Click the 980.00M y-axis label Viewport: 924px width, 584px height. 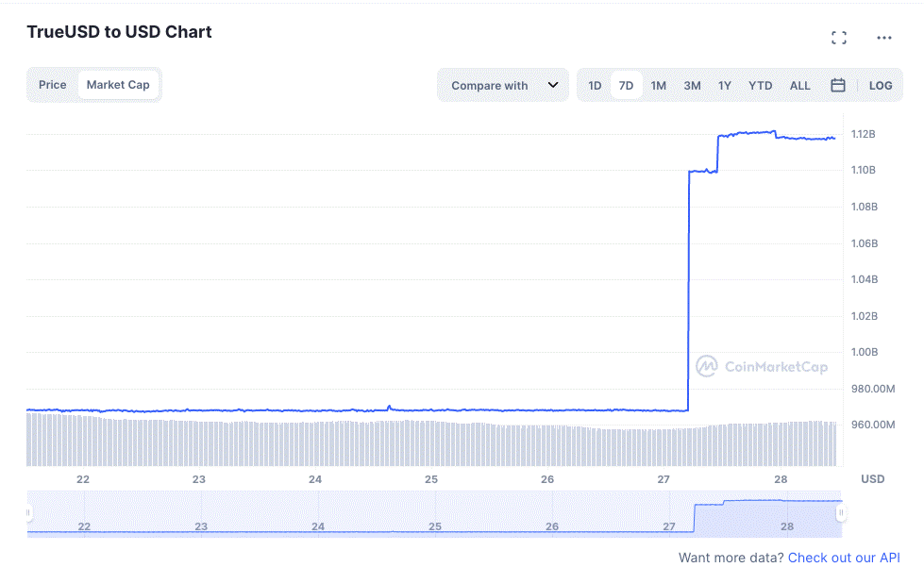coord(873,389)
